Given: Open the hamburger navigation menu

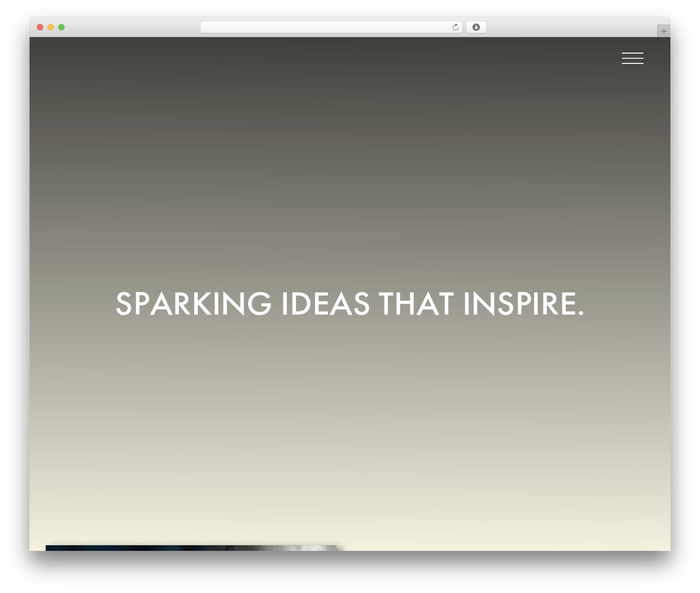Looking at the screenshot, I should (x=632, y=59).
